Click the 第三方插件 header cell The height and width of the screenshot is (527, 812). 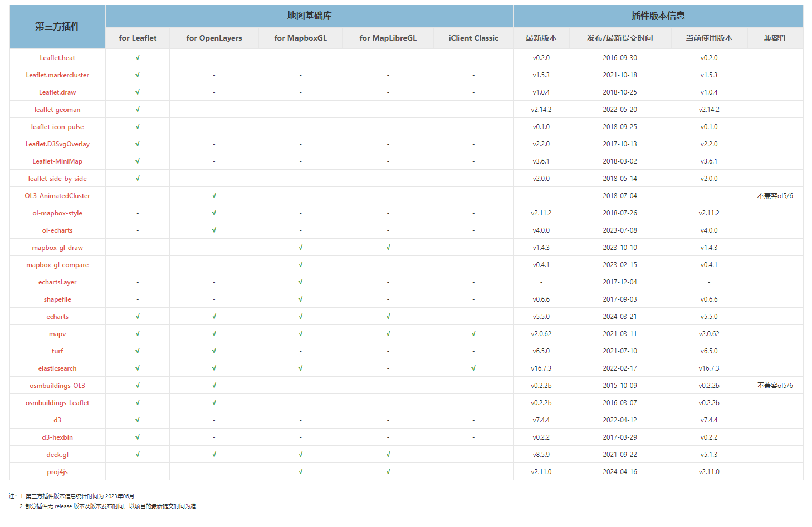pos(57,27)
